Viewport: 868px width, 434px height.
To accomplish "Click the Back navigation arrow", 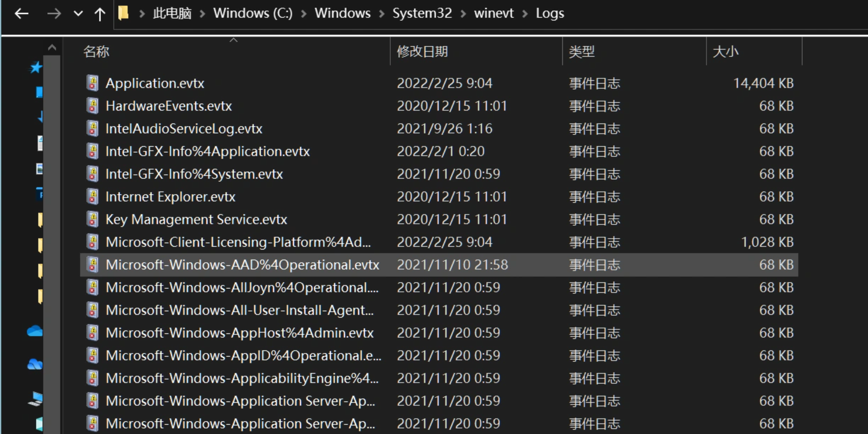I will click(22, 14).
